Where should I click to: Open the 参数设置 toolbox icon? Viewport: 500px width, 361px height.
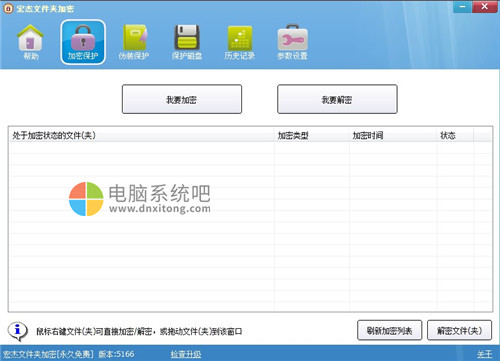292,42
